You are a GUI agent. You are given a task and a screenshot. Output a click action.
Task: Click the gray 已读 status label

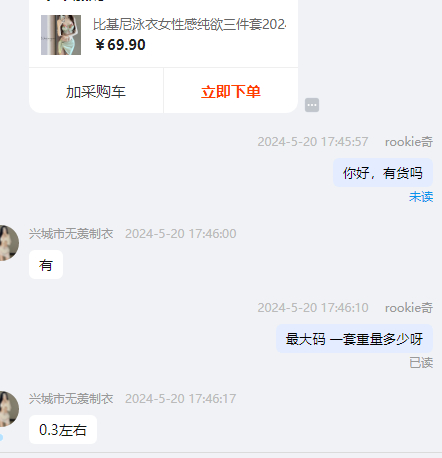coord(421,362)
